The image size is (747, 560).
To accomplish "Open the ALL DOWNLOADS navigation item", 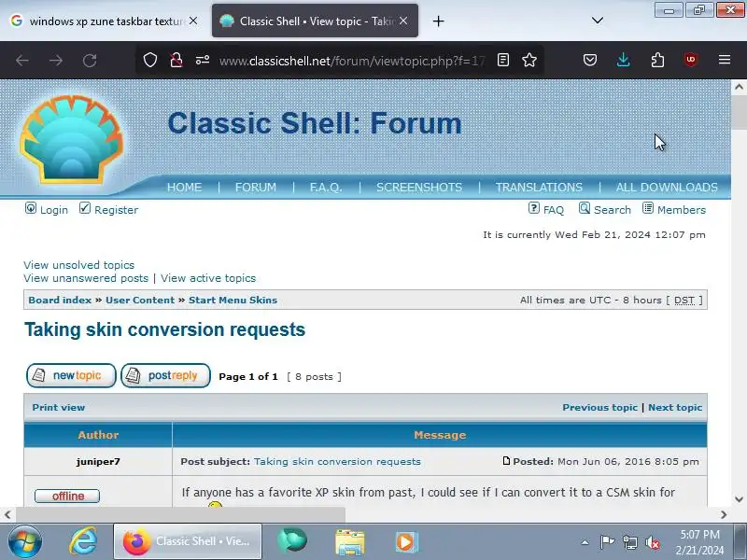I will click(x=667, y=188).
